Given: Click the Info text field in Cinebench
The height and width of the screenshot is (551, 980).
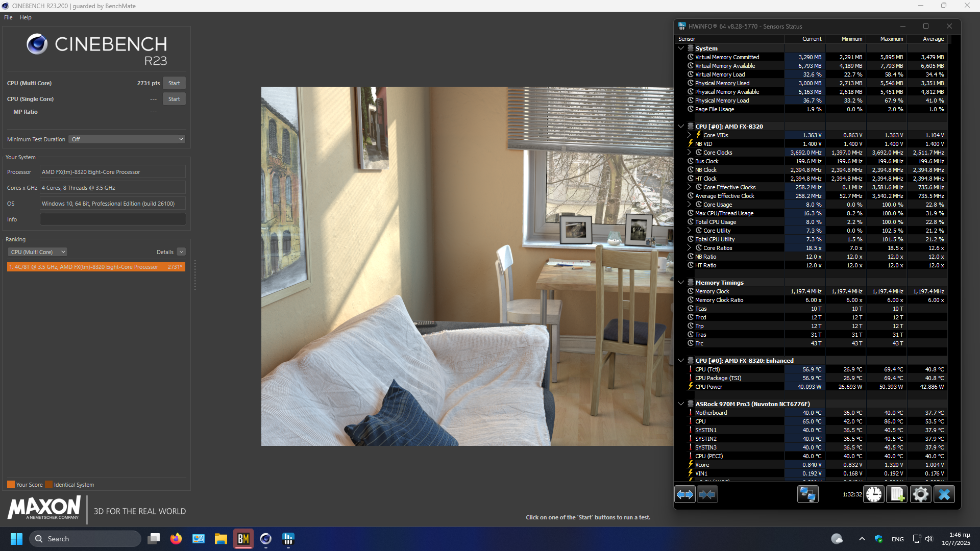Looking at the screenshot, I should pos(113,219).
